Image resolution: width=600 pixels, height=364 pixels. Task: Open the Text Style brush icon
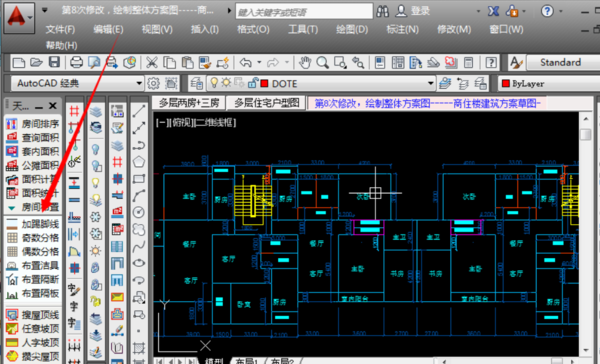[516, 62]
